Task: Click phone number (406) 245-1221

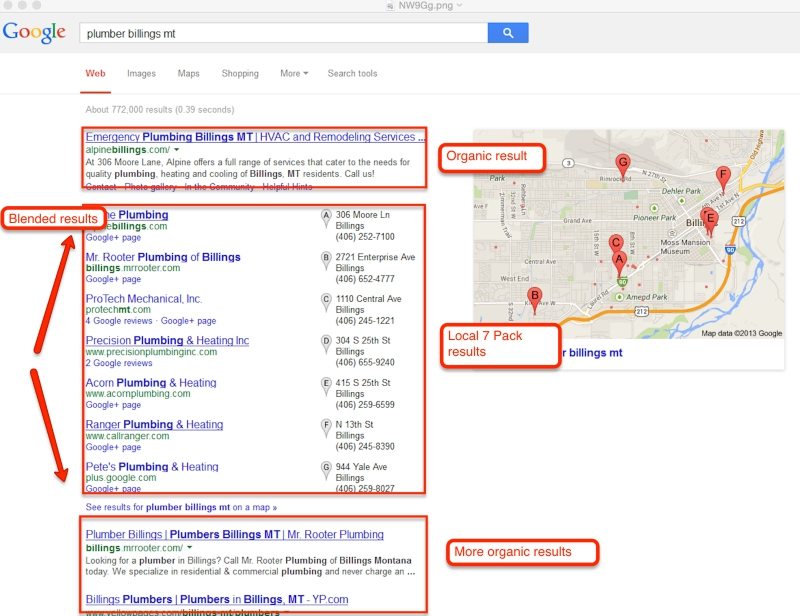Action: pyautogui.click(x=365, y=321)
